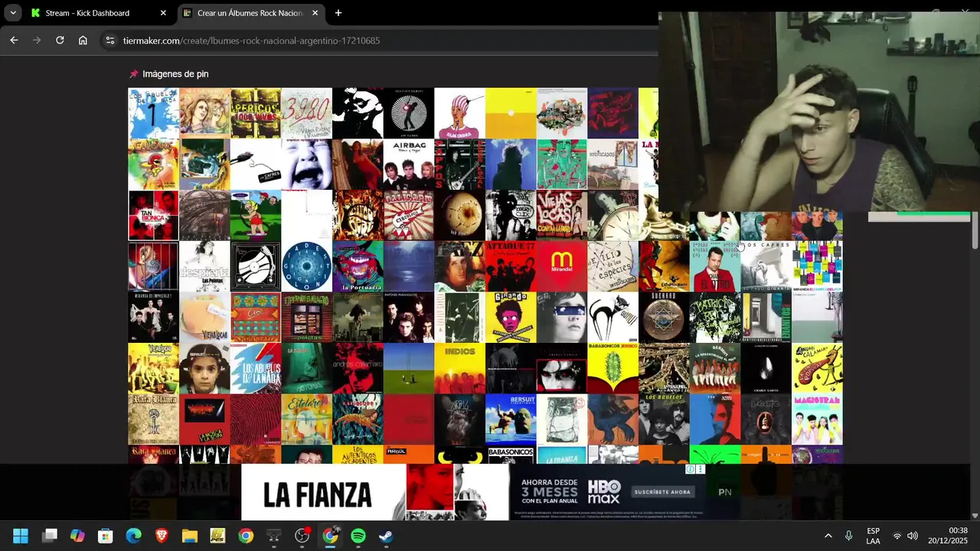Open Microsoft Store from taskbar

[x=106, y=536]
